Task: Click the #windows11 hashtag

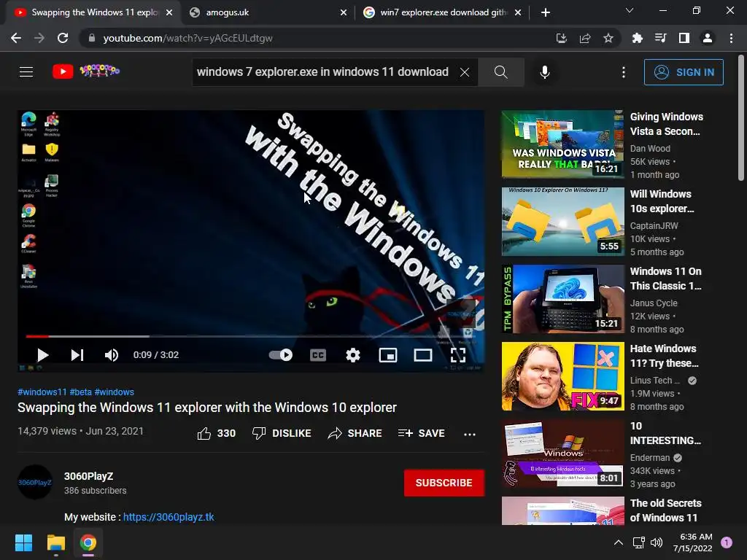Action: click(x=42, y=392)
